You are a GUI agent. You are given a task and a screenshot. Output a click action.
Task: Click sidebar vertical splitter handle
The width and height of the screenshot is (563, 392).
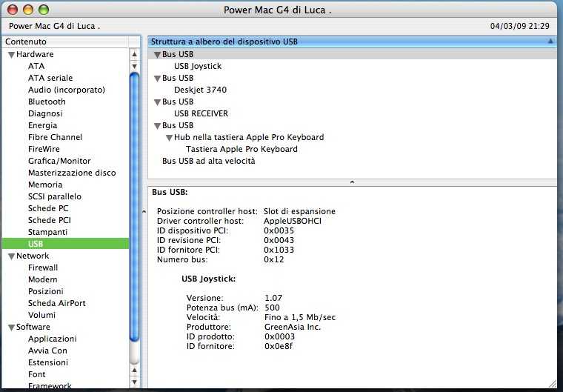[144, 212]
